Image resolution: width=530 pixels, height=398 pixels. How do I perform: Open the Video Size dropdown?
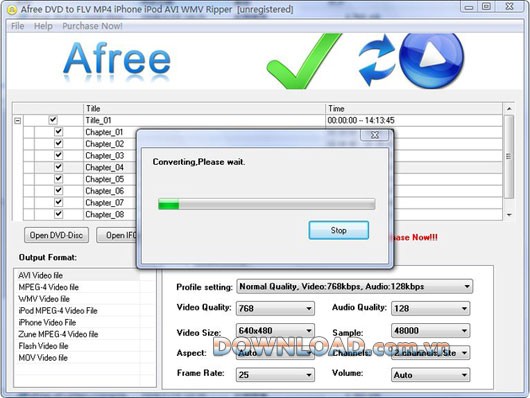coord(275,330)
